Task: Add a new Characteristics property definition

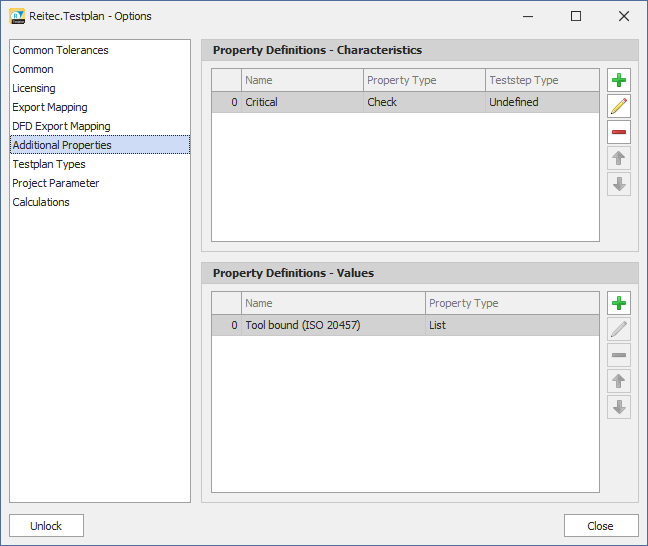Action: pos(619,81)
